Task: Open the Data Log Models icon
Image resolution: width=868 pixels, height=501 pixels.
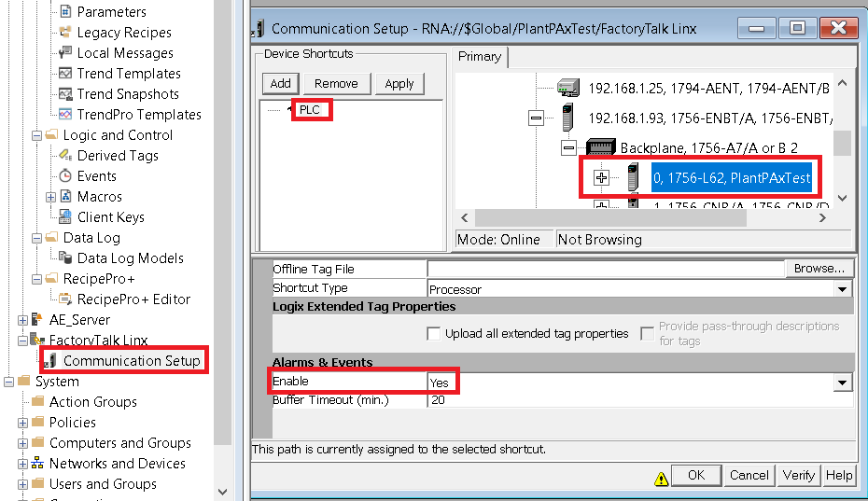Action: pyautogui.click(x=65, y=257)
